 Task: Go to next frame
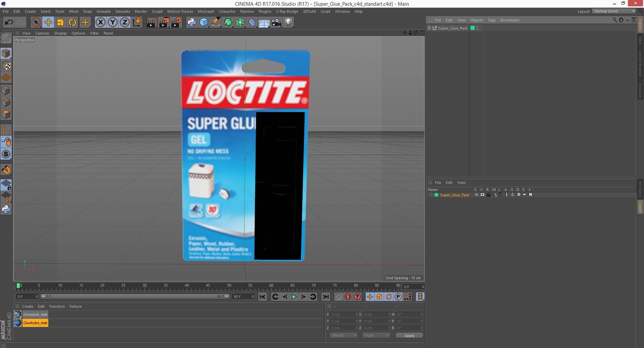303,297
